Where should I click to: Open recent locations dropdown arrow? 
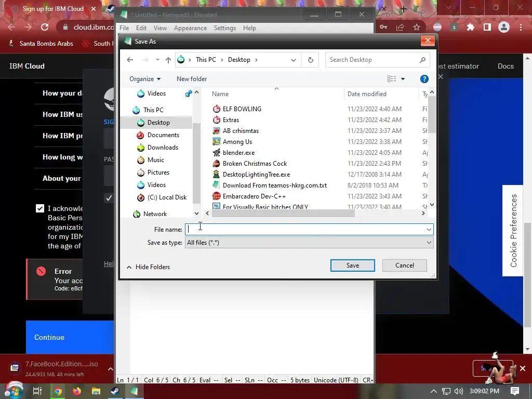pos(157,60)
